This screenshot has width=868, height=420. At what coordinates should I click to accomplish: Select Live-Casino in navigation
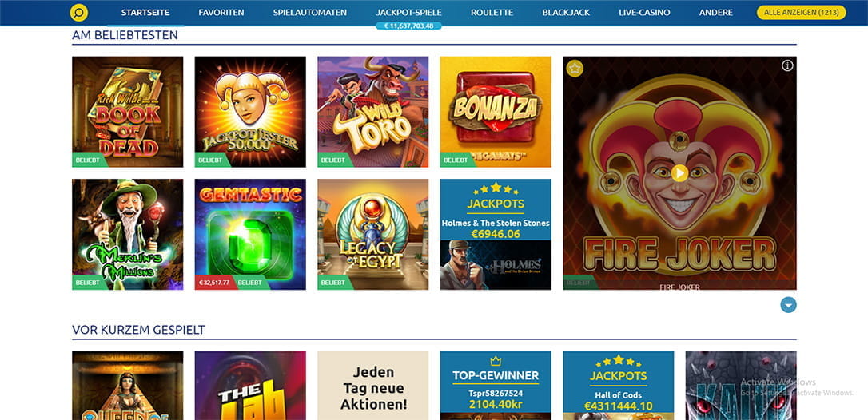coord(644,12)
